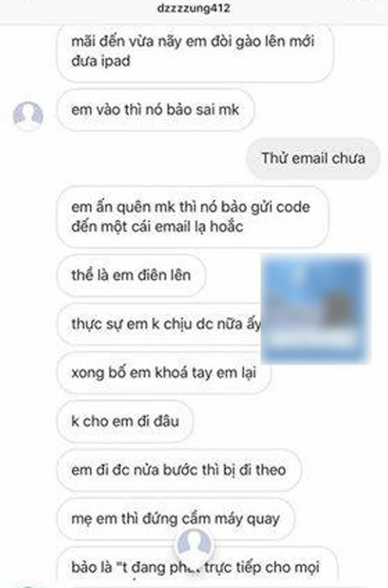Tap the 'k cho em đi đâu' bubble
The image size is (388, 588).
(x=125, y=422)
